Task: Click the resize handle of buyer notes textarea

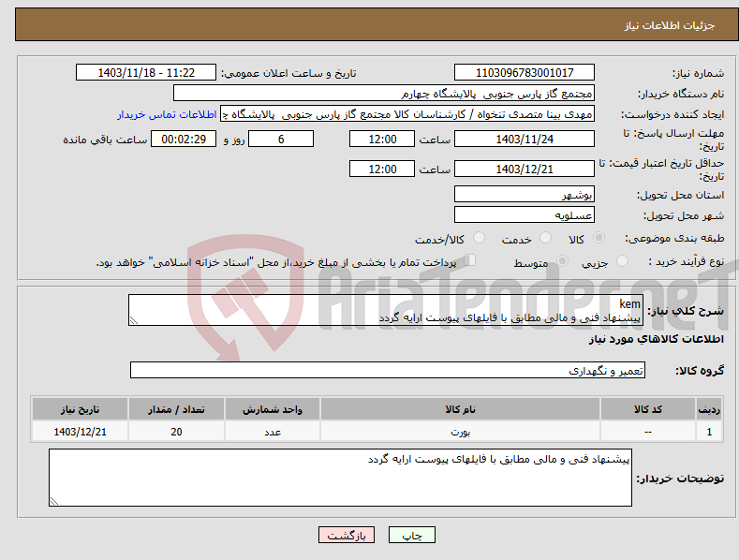Action: click(54, 501)
